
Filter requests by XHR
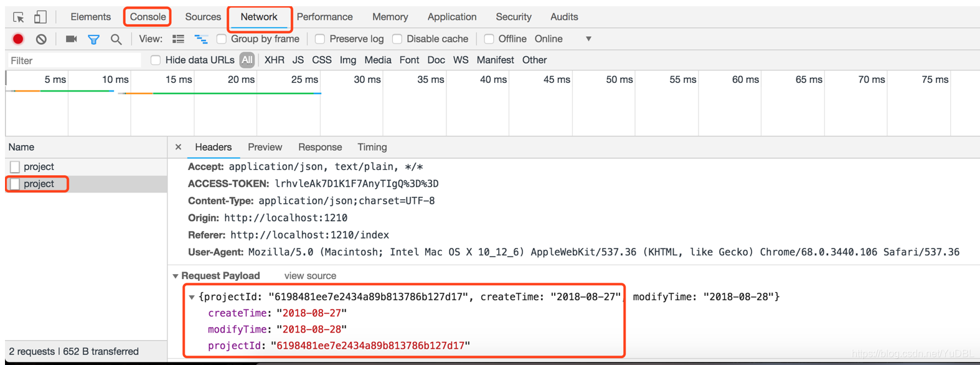[274, 60]
